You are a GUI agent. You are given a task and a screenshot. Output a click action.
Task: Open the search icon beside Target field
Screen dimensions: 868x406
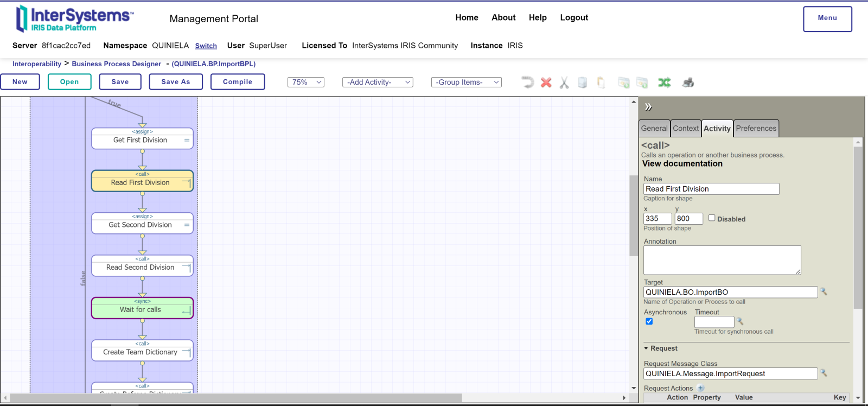[824, 292]
